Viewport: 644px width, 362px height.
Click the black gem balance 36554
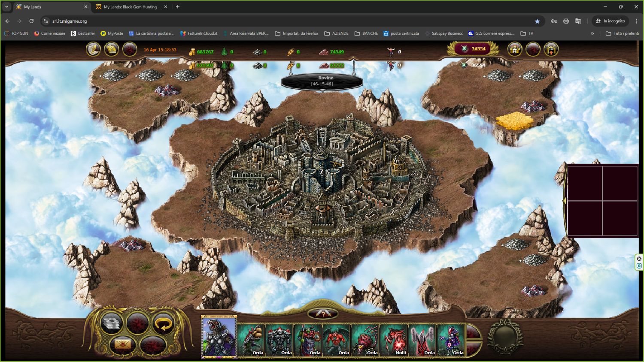(478, 49)
